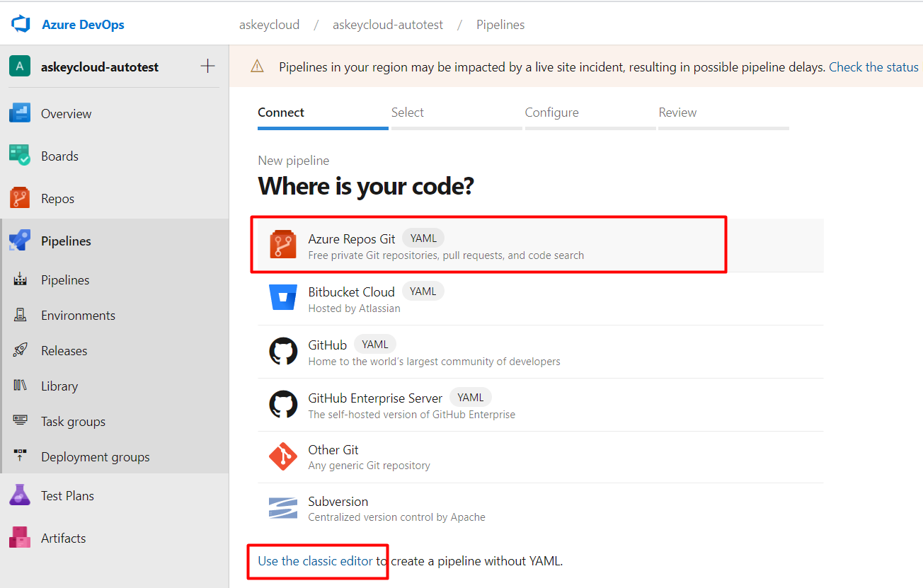Click the Library books icon
Image resolution: width=923 pixels, height=588 pixels.
[20, 386]
